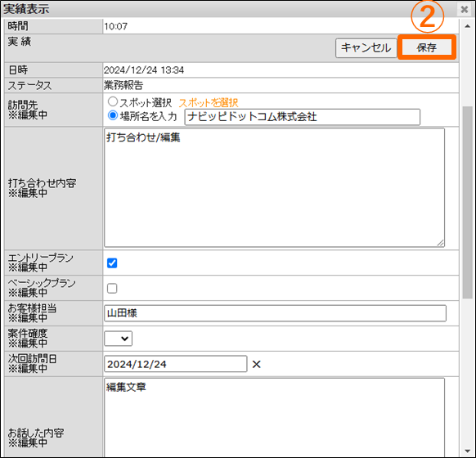Screen dimensions: 476x458
Task: Clear the 次回訪問日 date with the X icon
Action: (257, 364)
